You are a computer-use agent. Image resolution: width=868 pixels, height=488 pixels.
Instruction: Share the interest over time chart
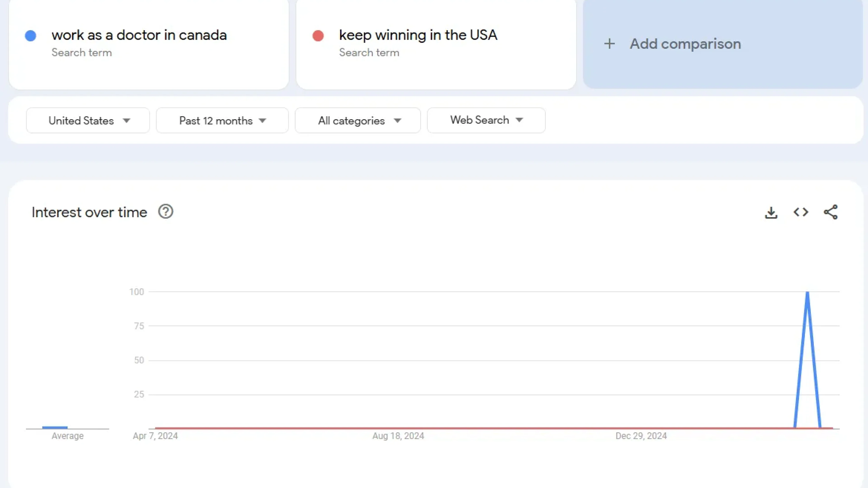tap(831, 212)
